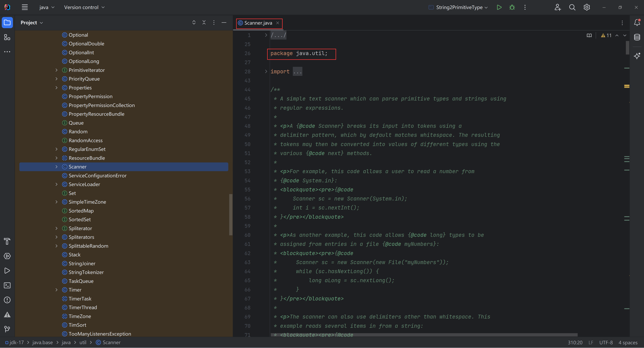Expand the PriorityQueue tree node
This screenshot has width=644, height=348.
tap(57, 79)
